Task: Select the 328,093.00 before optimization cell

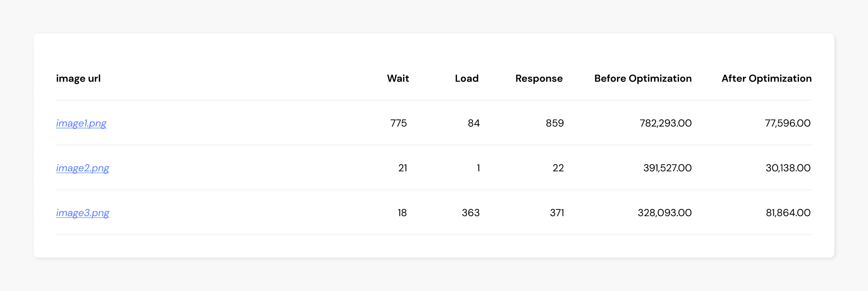Action: (x=665, y=213)
